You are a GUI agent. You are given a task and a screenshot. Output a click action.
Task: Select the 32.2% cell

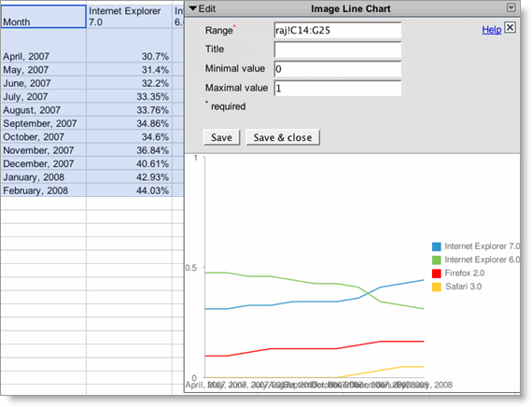click(x=130, y=83)
